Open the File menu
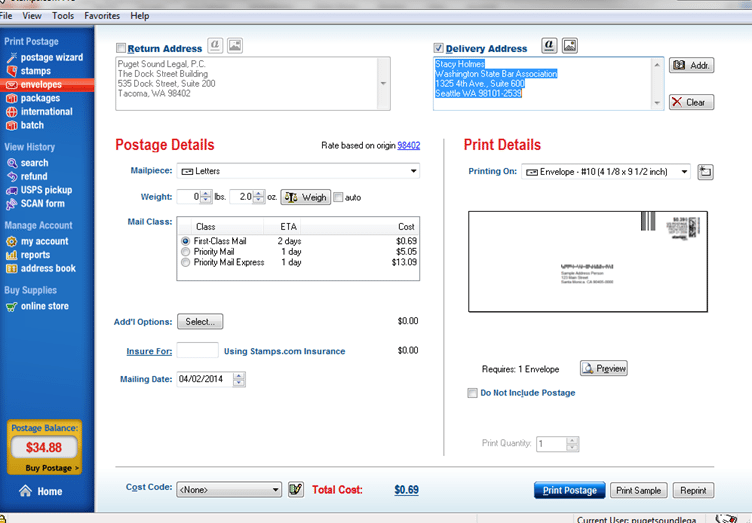Image resolution: width=752 pixels, height=523 pixels. tap(6, 16)
